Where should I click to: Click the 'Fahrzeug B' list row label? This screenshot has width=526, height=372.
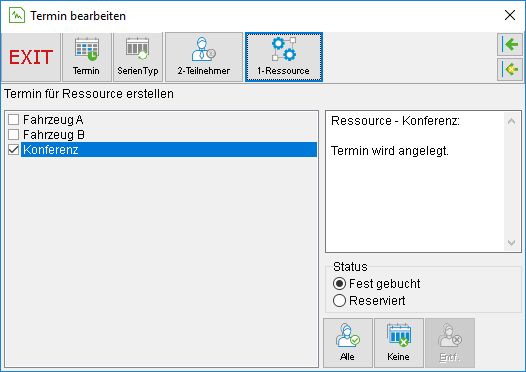pos(54,135)
